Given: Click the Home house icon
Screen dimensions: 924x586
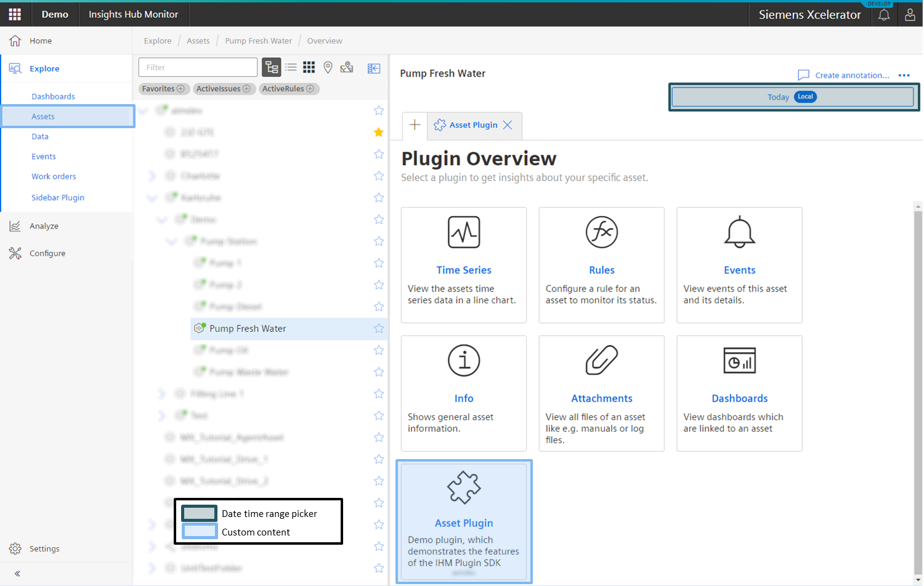Looking at the screenshot, I should 15,41.
